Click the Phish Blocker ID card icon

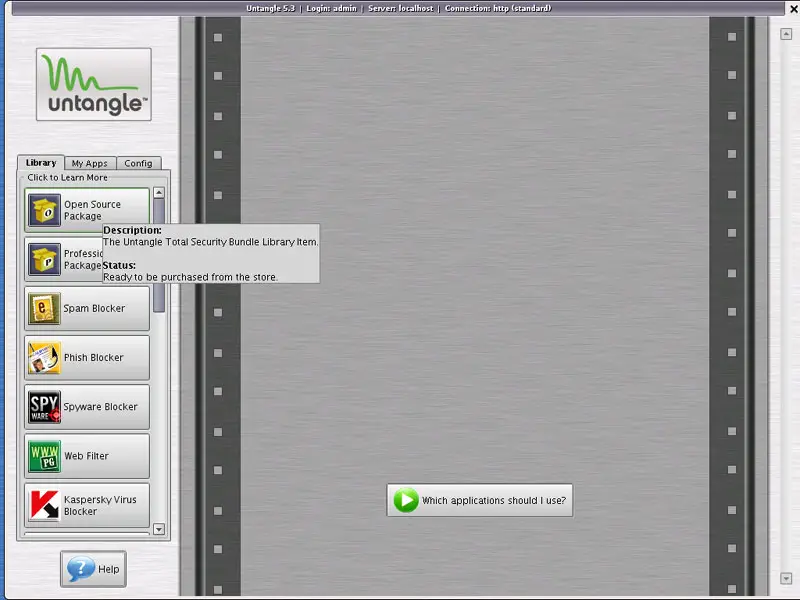point(44,358)
